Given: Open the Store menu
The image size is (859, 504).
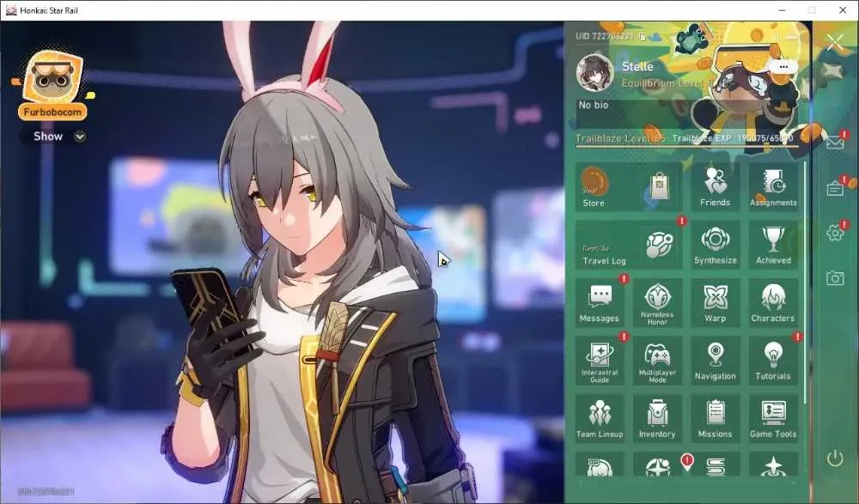Looking at the screenshot, I should click(x=628, y=187).
